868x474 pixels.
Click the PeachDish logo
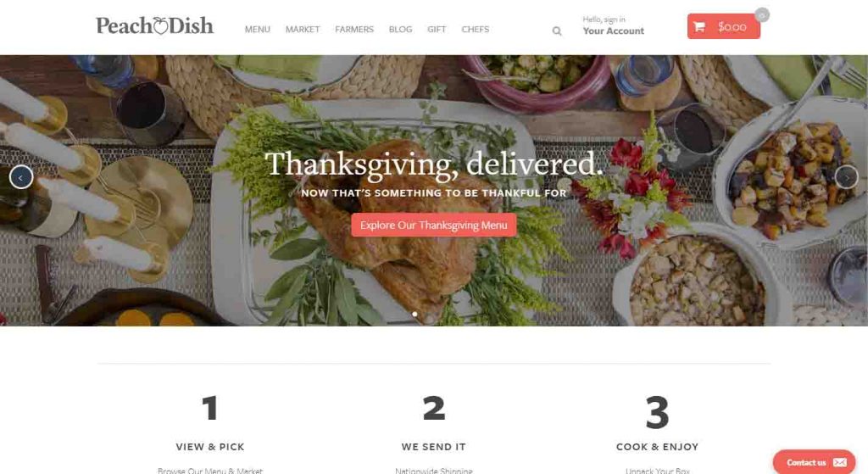[x=154, y=25]
